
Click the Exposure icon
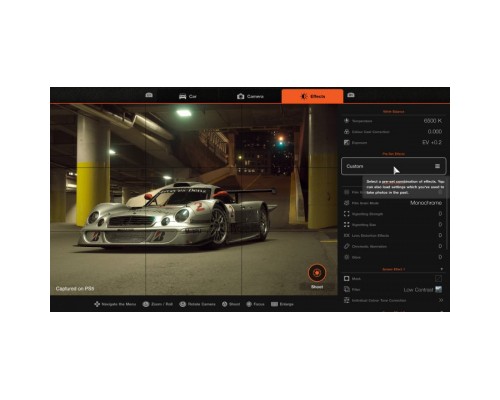[x=347, y=143]
